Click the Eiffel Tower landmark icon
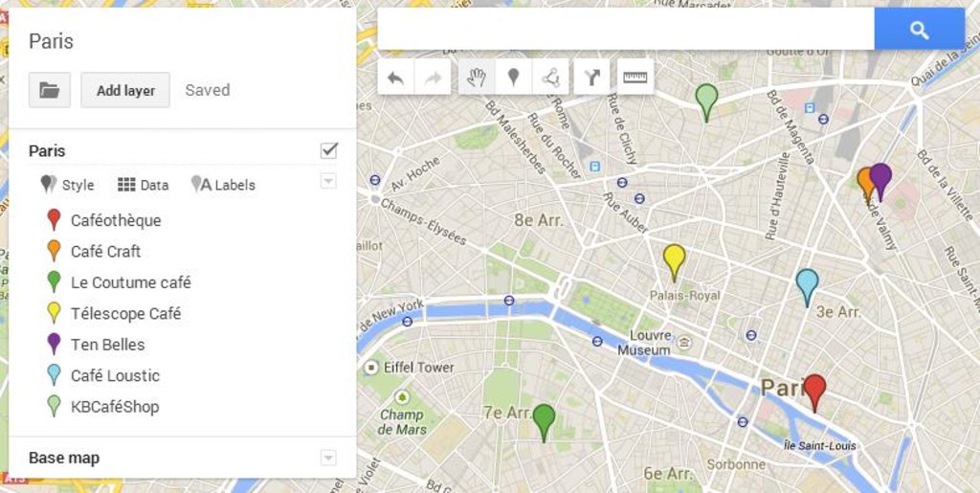This screenshot has height=493, width=980. pos(372,367)
